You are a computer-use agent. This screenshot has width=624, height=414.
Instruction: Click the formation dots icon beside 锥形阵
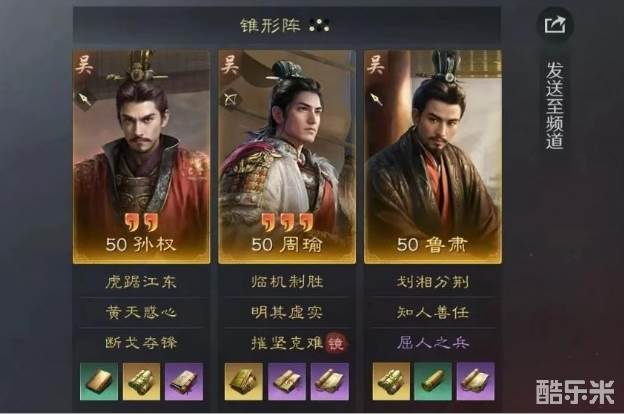(x=320, y=26)
